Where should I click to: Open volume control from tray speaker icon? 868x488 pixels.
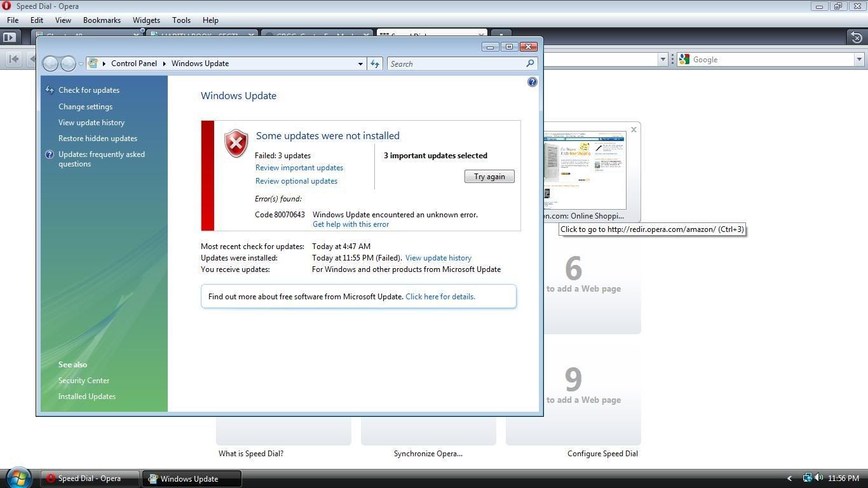point(818,478)
